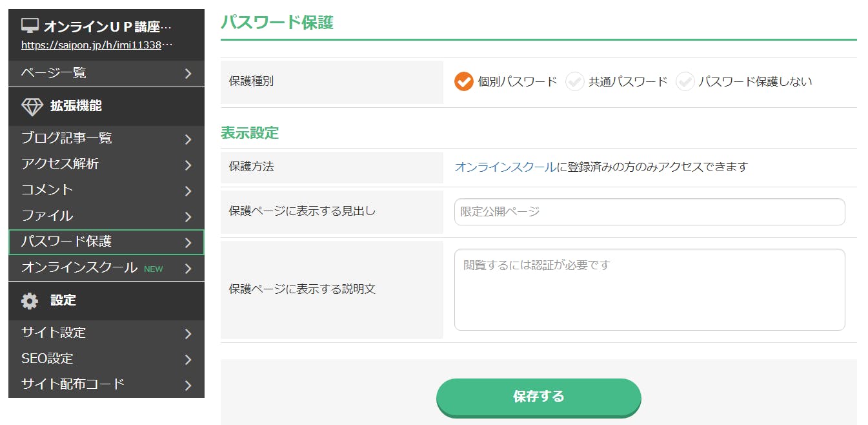Expand the ブログ記事一覧 menu arrow
The height and width of the screenshot is (425, 868).
[188, 139]
